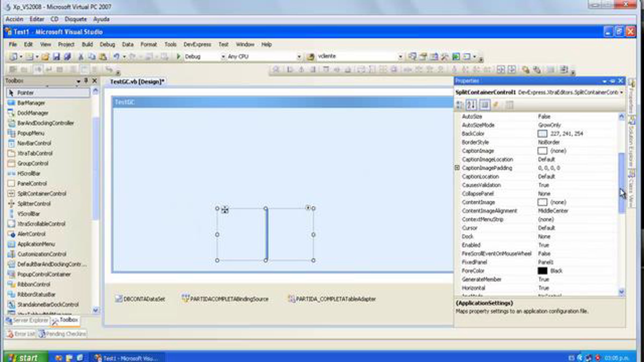The width and height of the screenshot is (644, 362).
Task: Open the Properties panel window position dropdown arrow
Action: point(604,81)
